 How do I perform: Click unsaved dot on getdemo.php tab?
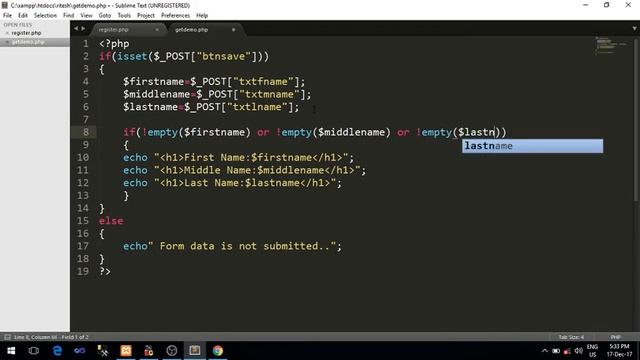(x=233, y=29)
